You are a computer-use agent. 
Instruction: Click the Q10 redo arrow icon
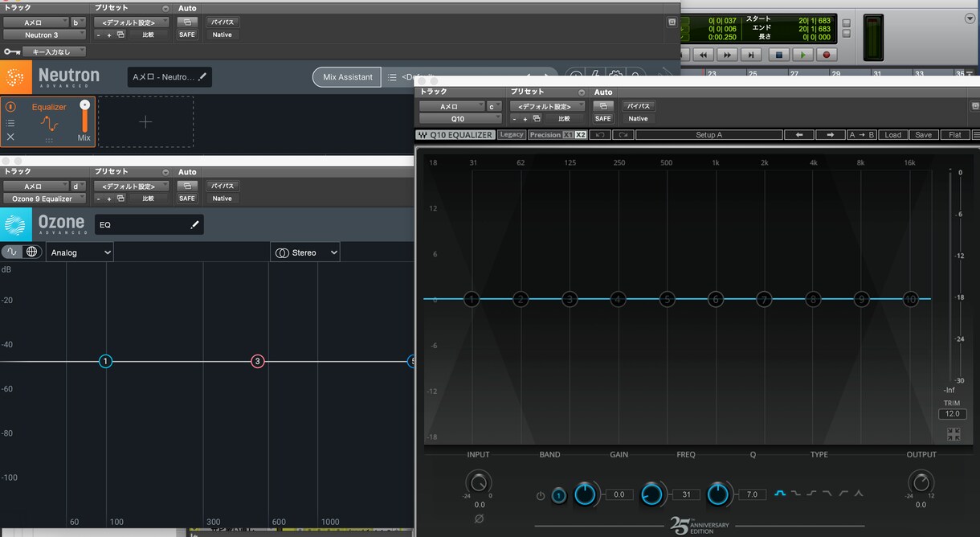623,135
